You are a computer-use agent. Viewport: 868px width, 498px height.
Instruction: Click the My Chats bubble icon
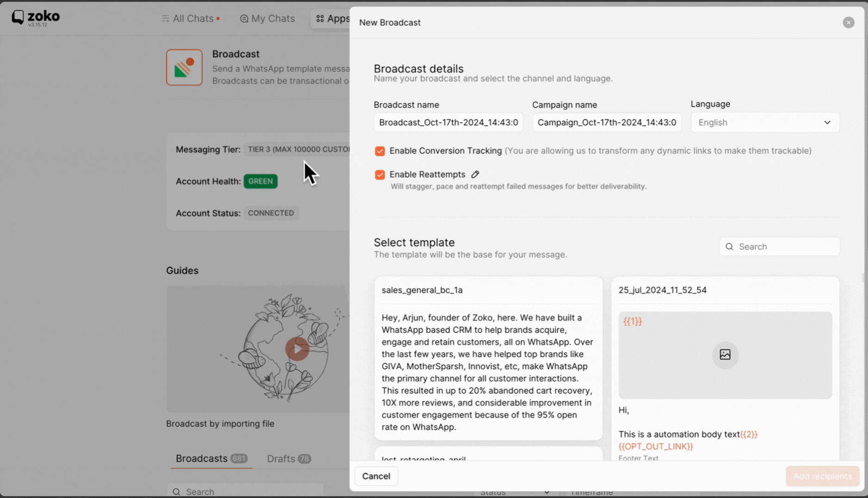click(244, 19)
